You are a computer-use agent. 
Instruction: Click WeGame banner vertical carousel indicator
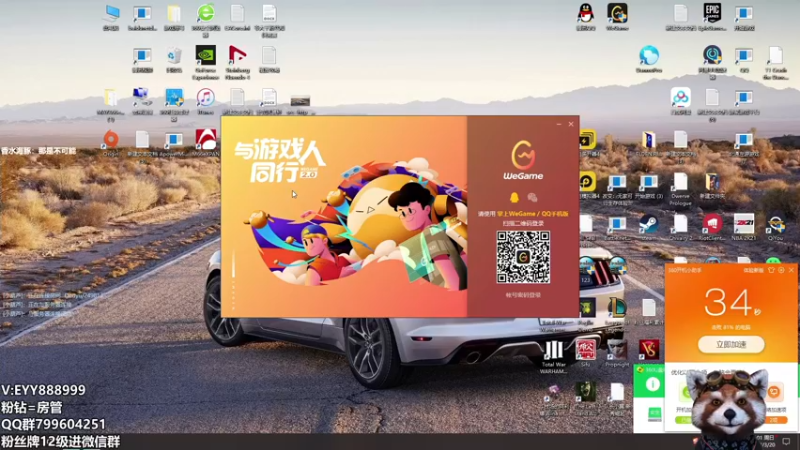pyautogui.click(x=234, y=280)
